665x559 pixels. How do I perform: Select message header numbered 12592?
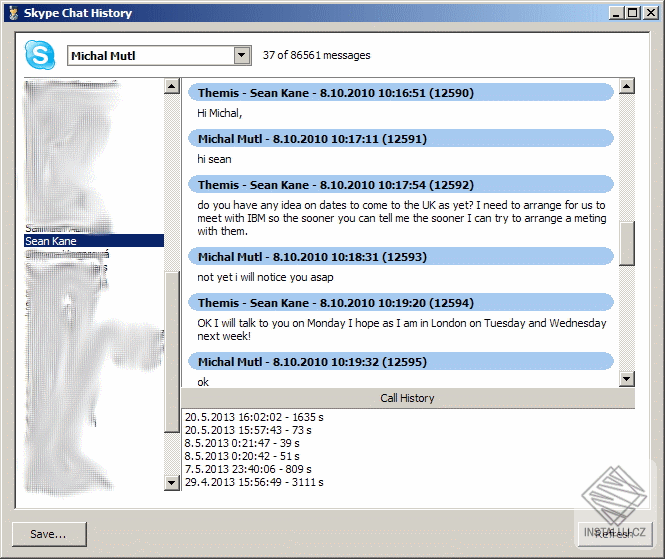pyautogui.click(x=401, y=185)
